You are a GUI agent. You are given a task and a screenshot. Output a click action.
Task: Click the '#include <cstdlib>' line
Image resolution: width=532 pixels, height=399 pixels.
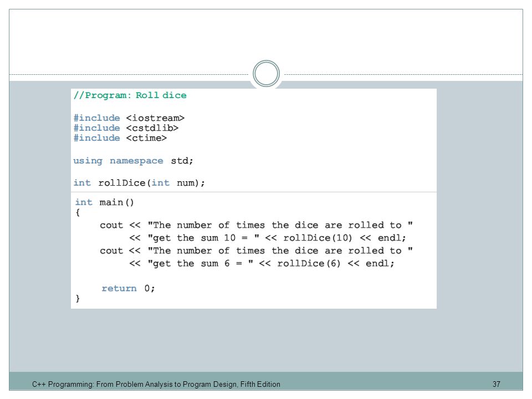pyautogui.click(x=126, y=128)
